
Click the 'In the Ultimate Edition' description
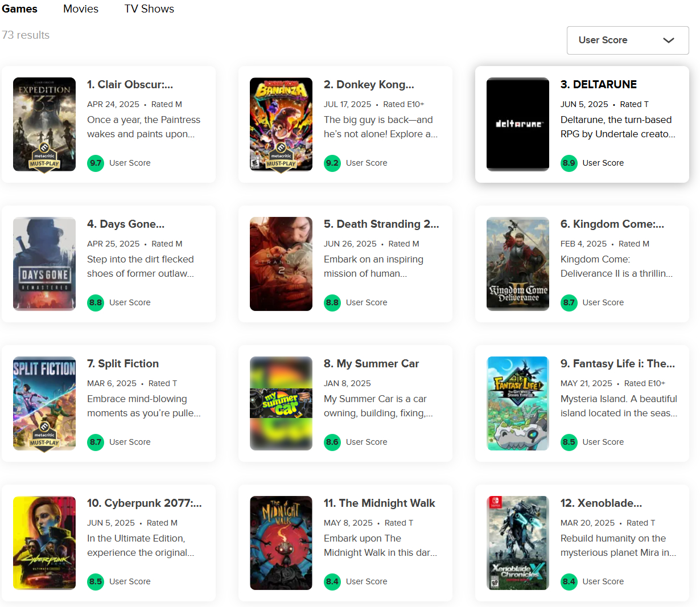pyautogui.click(x=141, y=546)
